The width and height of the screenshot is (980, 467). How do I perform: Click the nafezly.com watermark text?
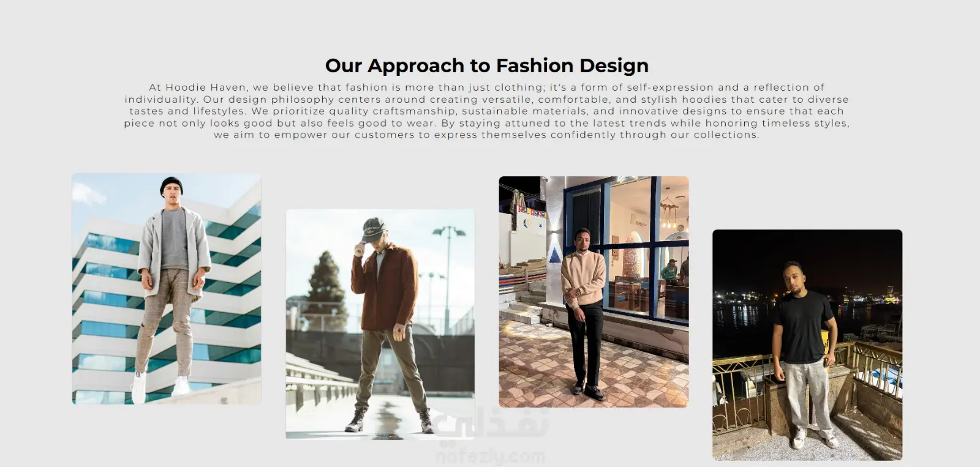point(490,457)
